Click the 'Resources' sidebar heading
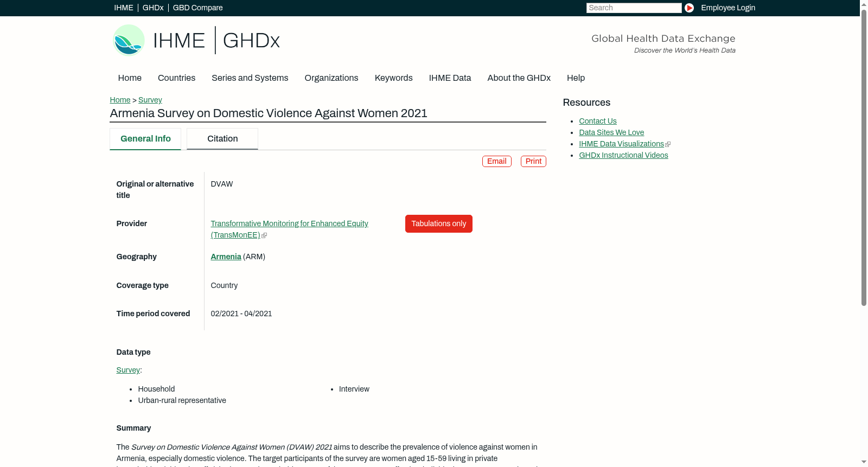 click(x=586, y=103)
